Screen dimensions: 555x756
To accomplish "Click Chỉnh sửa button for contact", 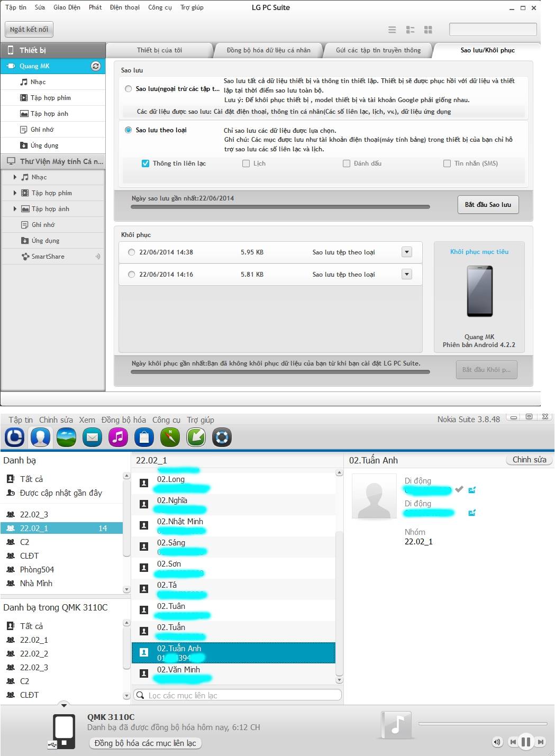I will point(529,460).
